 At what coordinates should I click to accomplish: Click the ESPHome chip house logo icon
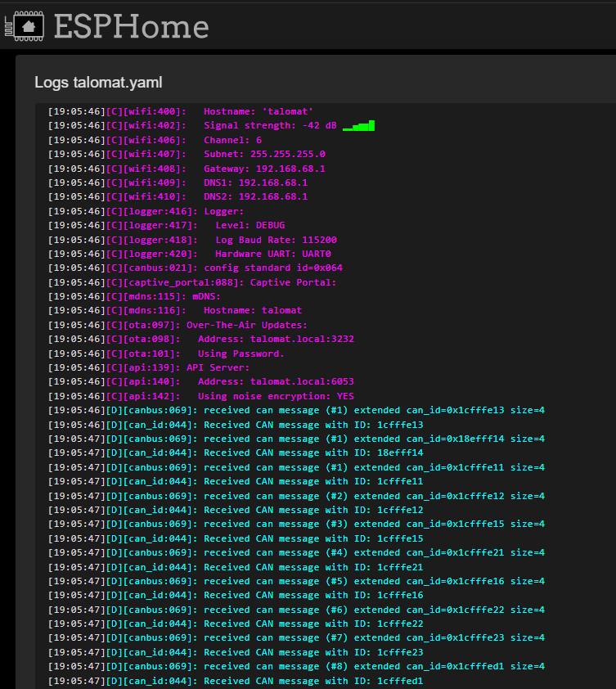pos(25,26)
